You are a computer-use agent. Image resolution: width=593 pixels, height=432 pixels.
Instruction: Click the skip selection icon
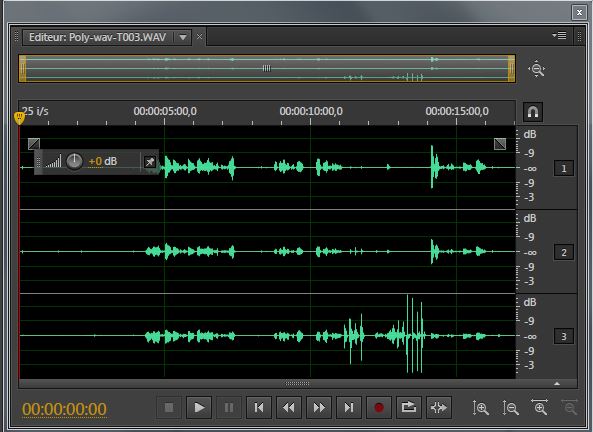click(439, 407)
